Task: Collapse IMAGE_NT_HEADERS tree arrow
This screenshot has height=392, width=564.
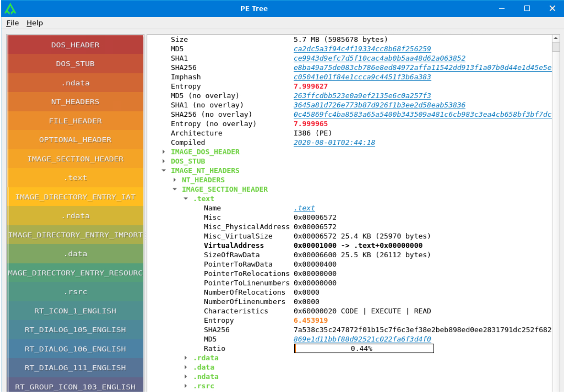Action: [164, 171]
